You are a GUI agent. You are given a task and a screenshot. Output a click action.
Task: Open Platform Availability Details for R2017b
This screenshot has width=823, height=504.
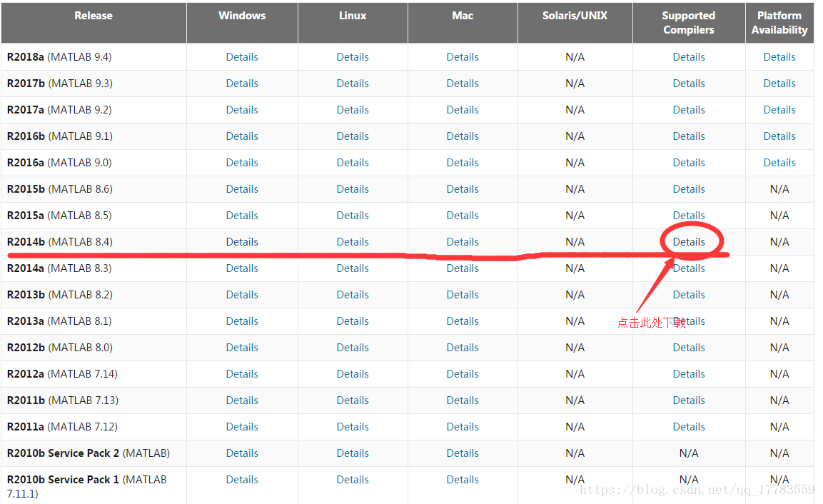click(779, 84)
